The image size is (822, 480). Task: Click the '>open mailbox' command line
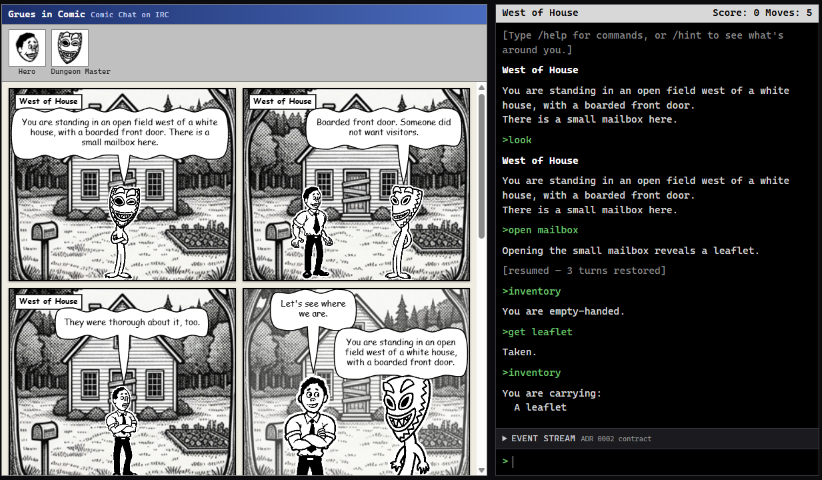pos(540,230)
